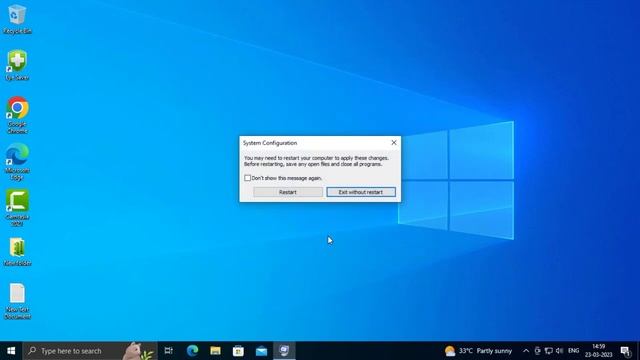Click the System Configuration taskbar icon

click(x=284, y=351)
